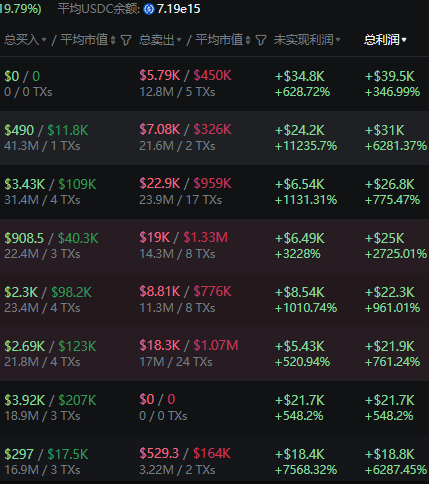
Task: Select sell cell $5.79K / $450K
Action: 185,76
